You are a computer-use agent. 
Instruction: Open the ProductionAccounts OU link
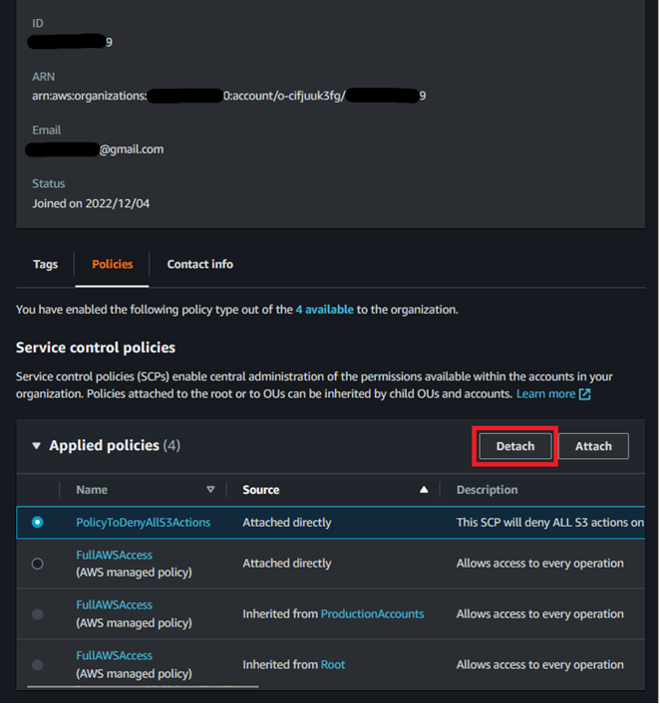372,614
